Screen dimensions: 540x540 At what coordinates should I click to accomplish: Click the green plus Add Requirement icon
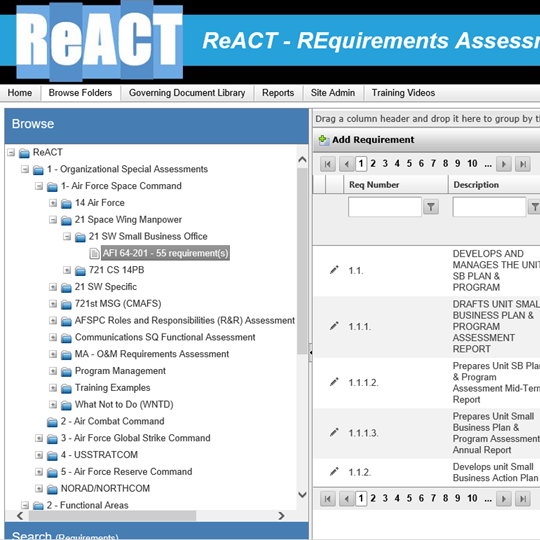pos(323,140)
